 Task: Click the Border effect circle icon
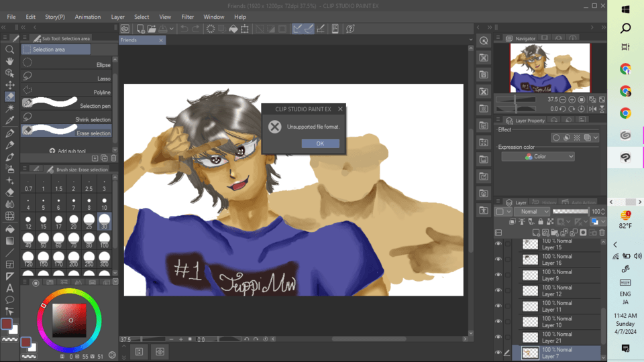point(556,137)
